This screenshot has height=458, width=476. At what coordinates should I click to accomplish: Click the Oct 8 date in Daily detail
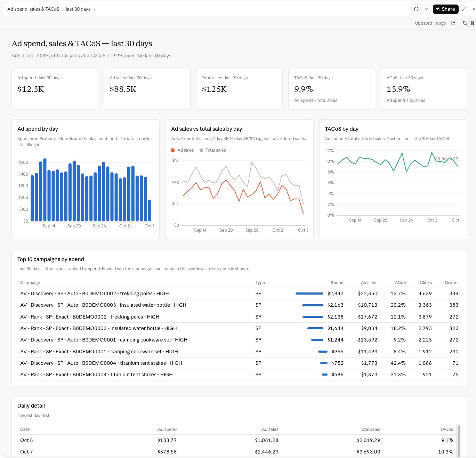(26, 440)
